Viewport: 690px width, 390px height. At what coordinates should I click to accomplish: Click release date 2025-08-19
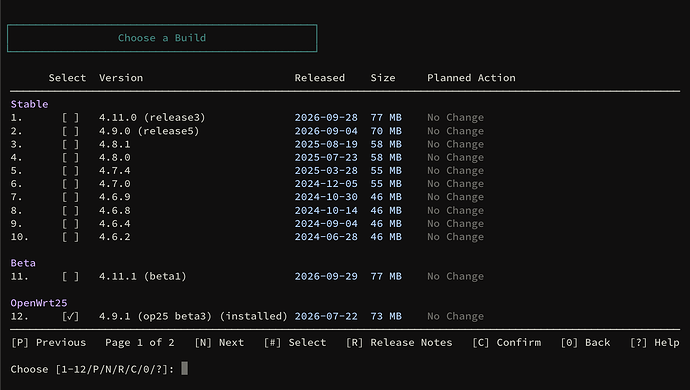point(326,144)
